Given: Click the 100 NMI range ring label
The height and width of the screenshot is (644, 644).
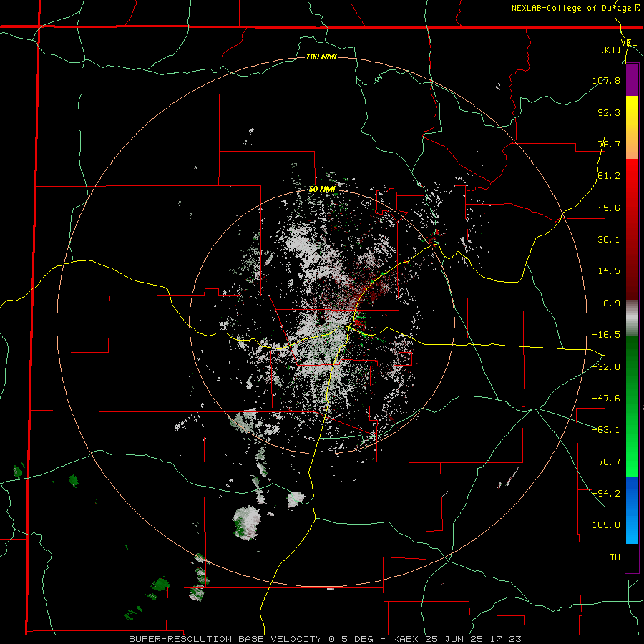Looking at the screenshot, I should [321, 57].
